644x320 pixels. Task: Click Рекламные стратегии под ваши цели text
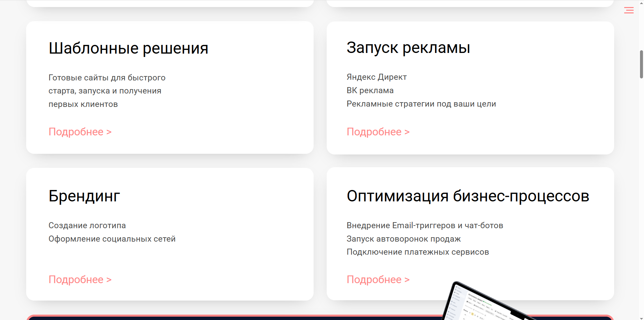(421, 104)
